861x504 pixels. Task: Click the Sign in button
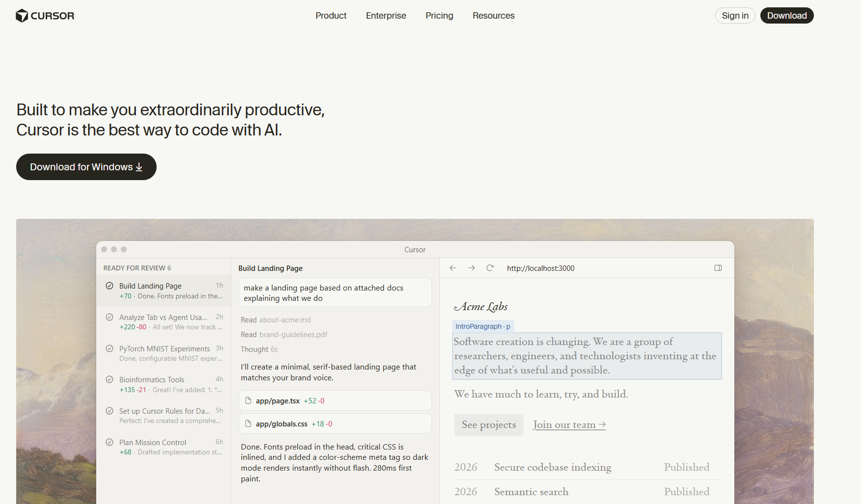pos(735,16)
